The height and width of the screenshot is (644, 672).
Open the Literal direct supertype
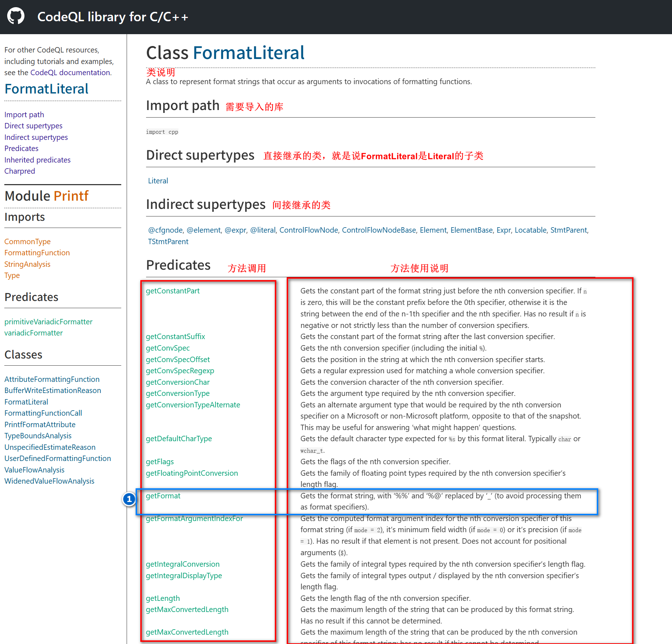pyautogui.click(x=158, y=181)
